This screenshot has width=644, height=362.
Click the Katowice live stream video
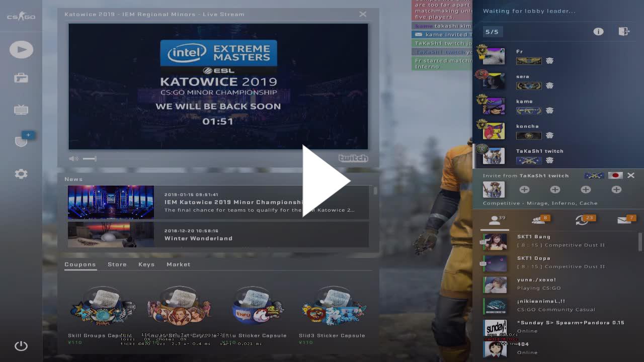coord(218,86)
